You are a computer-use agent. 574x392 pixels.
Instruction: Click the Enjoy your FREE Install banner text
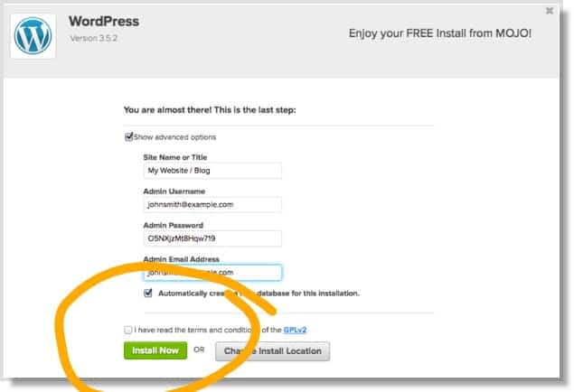click(x=439, y=33)
